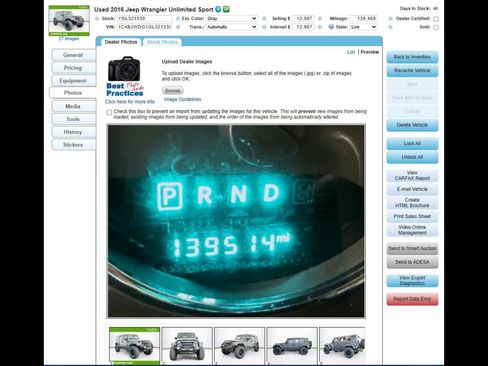Click the 'Click here for more info' link
Viewport: 488px width, 366px height.
point(130,102)
